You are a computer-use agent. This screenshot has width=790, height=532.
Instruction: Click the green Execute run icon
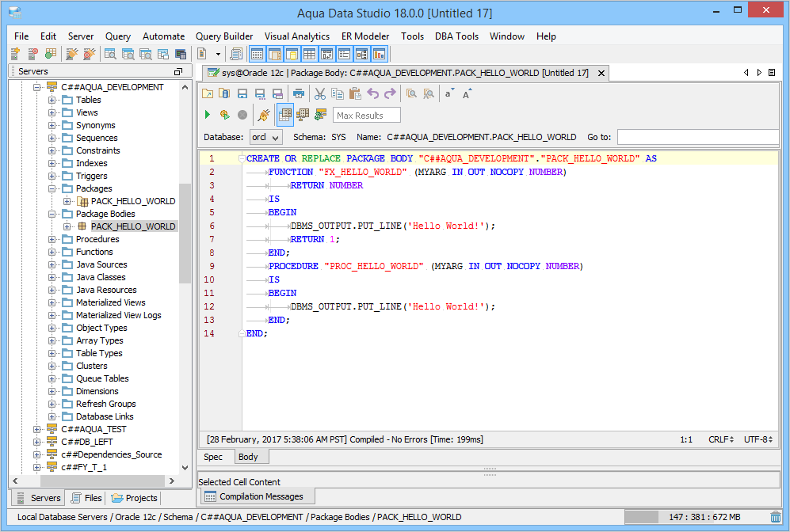coord(208,115)
